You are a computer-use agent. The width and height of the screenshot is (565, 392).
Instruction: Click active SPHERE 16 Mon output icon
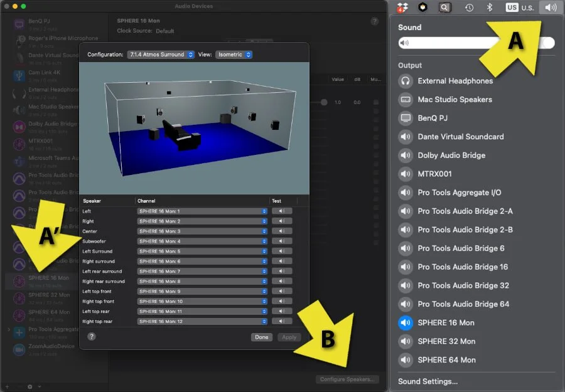click(406, 323)
